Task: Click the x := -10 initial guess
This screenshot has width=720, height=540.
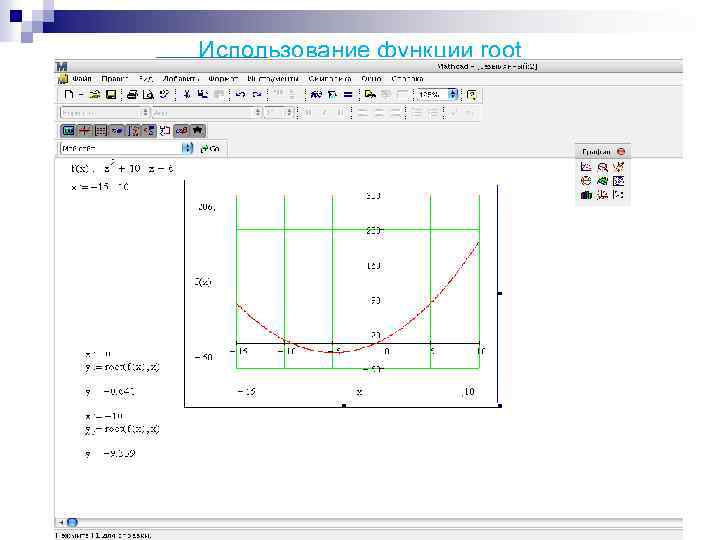Action: [104, 416]
